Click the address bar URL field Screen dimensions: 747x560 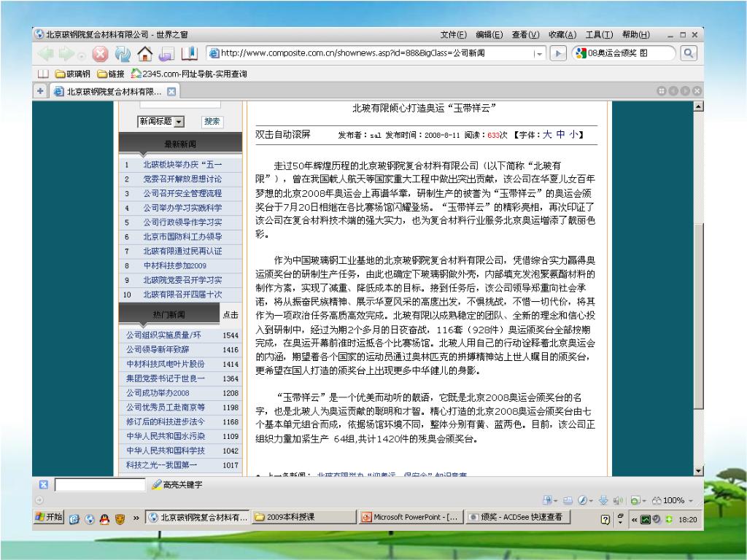(376, 53)
